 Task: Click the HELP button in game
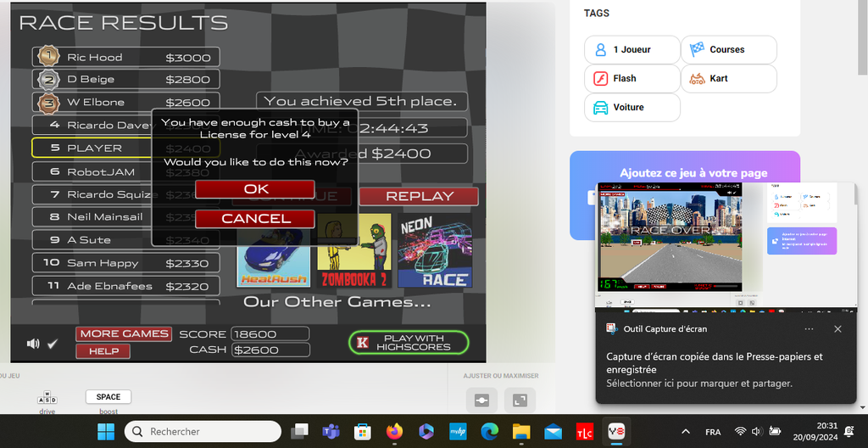pos(103,351)
